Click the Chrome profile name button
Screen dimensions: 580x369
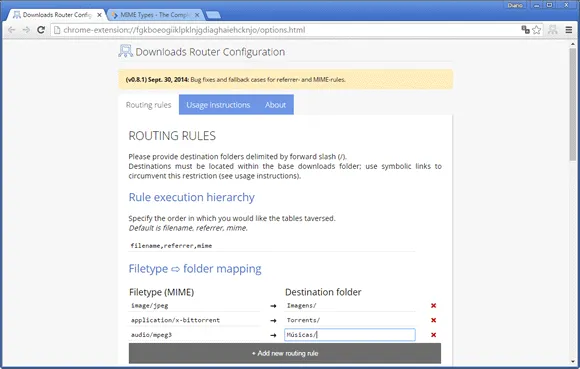515,5
